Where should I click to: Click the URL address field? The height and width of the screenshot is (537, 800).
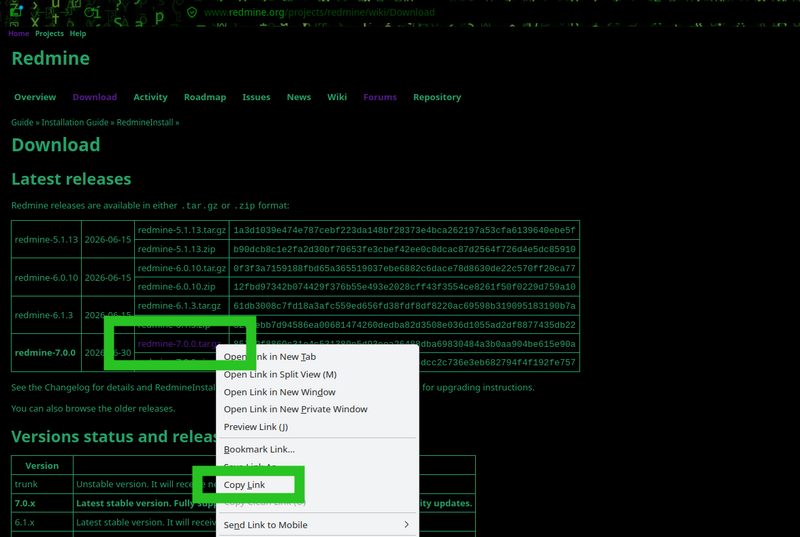(x=319, y=12)
